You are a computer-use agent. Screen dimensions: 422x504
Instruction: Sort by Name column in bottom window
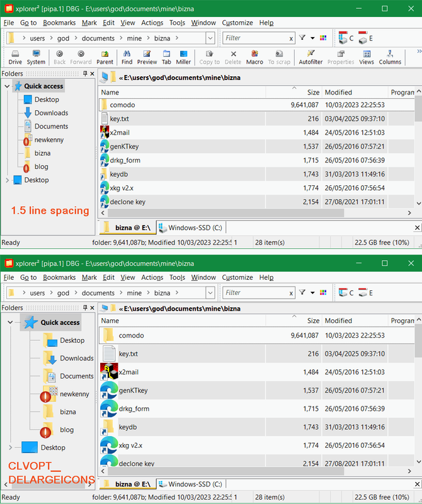[x=182, y=321]
